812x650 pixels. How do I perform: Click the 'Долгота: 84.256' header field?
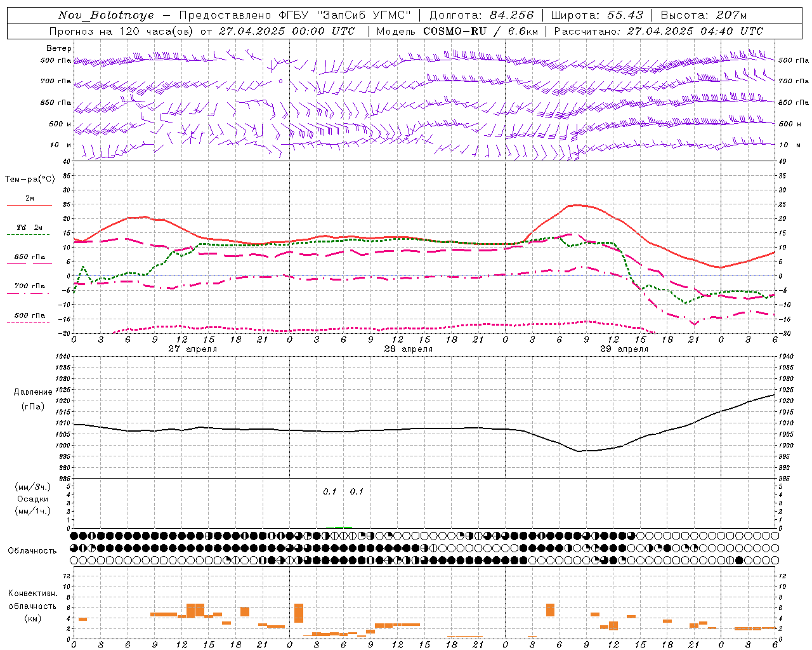pyautogui.click(x=481, y=15)
